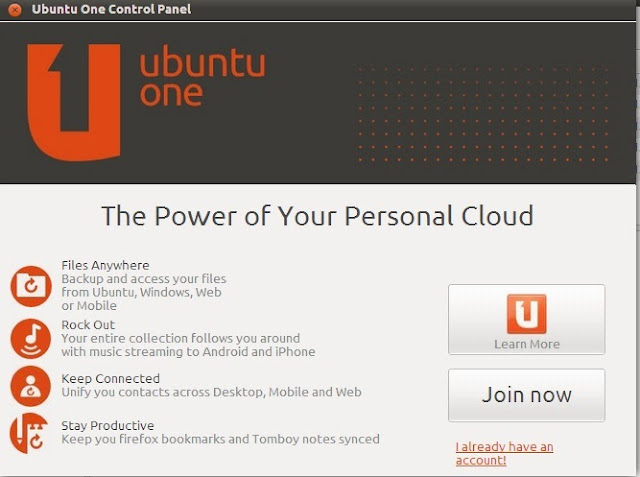Click the "Ubuntu One Control Panel" title bar text
The image size is (640, 477).
[111, 10]
